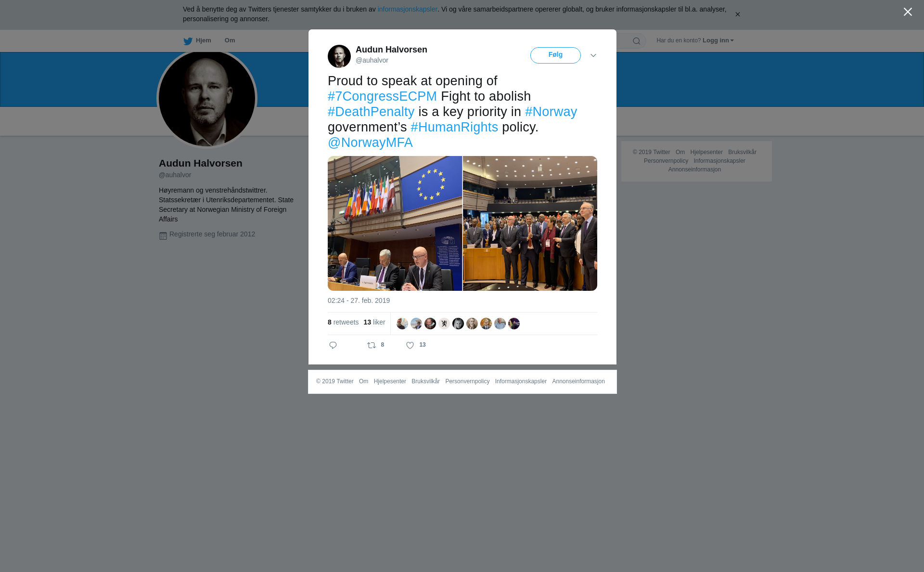The image size is (924, 572).
Task: Dismiss the cookie notice banner
Action: 737,14
